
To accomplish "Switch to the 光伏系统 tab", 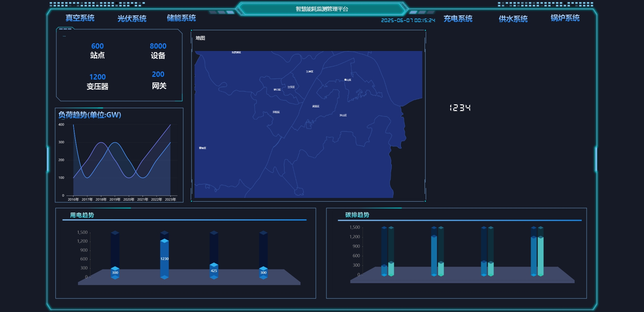I will (132, 19).
